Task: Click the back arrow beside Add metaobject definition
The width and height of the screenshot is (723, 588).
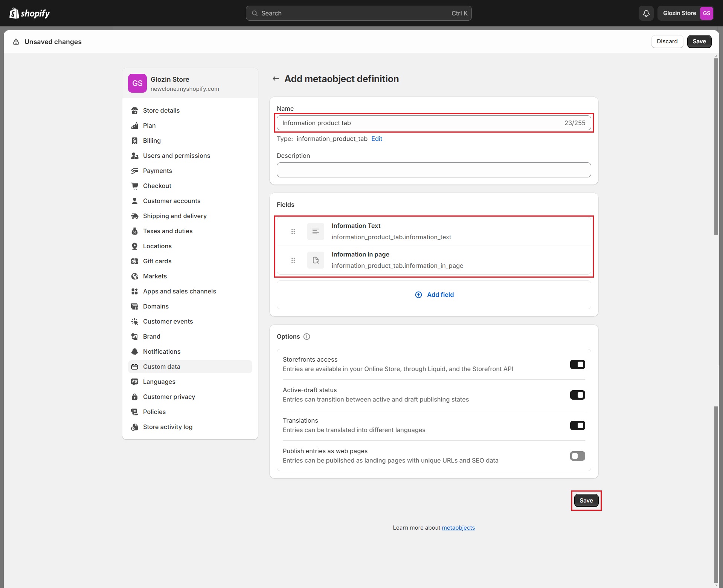Action: coord(276,79)
